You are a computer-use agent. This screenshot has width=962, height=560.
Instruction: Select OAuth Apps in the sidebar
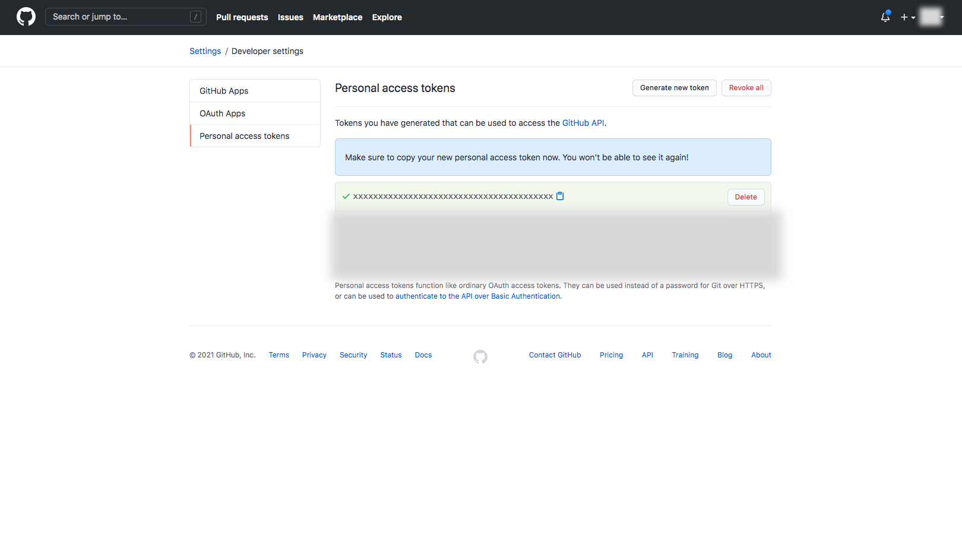click(x=255, y=113)
